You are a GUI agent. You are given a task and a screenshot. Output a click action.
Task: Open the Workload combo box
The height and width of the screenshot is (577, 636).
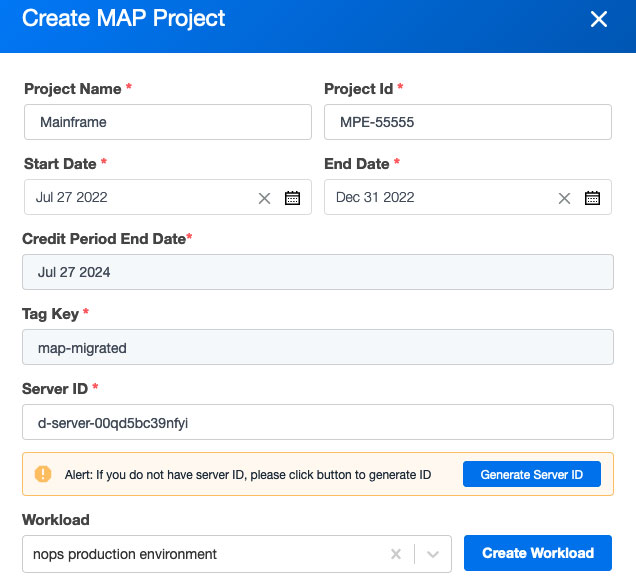click(x=237, y=554)
